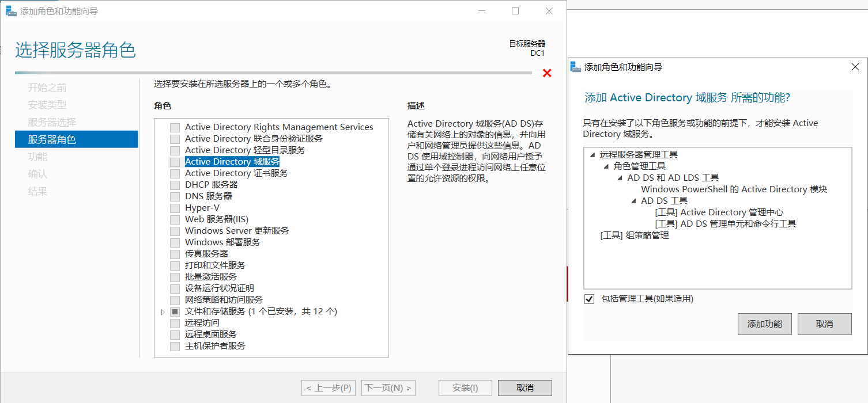Image resolution: width=868 pixels, height=403 pixels.
Task: Click DC1 target server text
Action: click(538, 54)
